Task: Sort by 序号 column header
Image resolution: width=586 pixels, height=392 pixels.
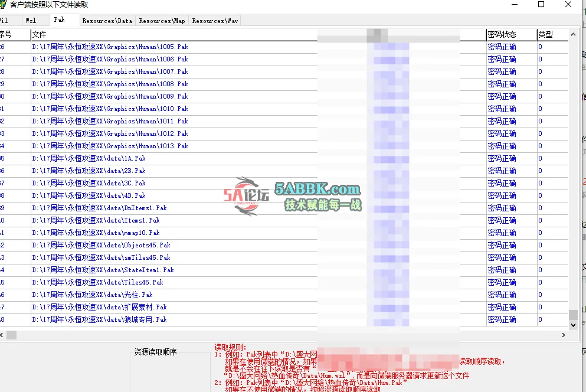Action: click(15, 34)
